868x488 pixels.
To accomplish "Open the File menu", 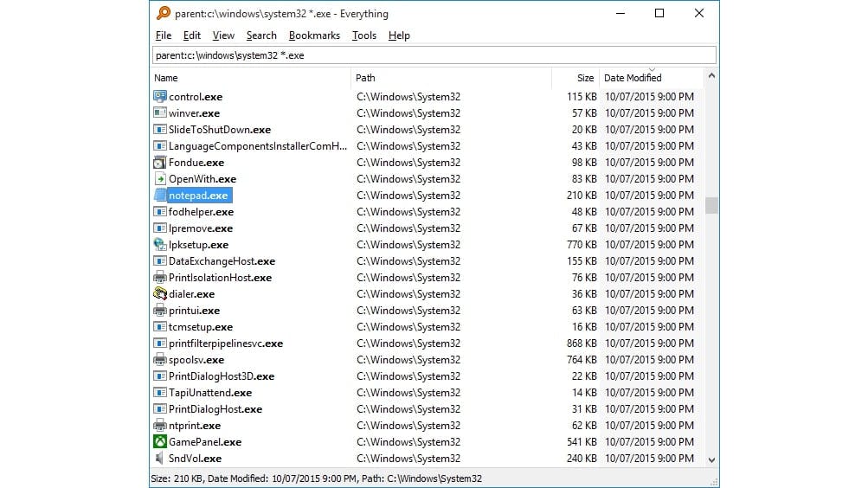I will pyautogui.click(x=164, y=35).
